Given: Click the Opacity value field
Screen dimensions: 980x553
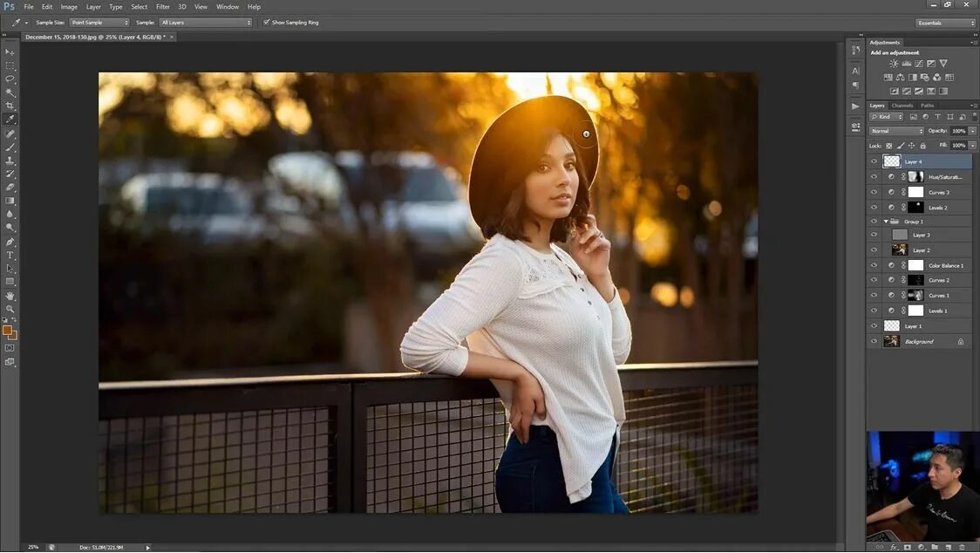Looking at the screenshot, I should point(958,131).
